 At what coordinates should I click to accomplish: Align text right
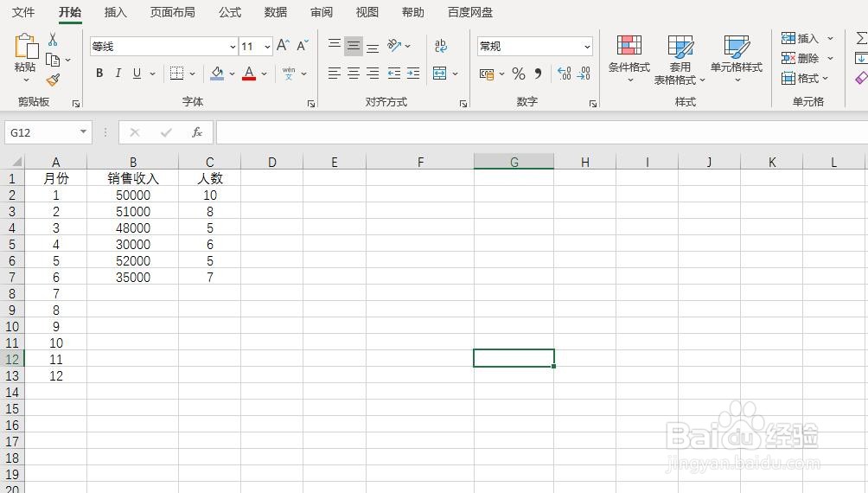pyautogui.click(x=373, y=74)
